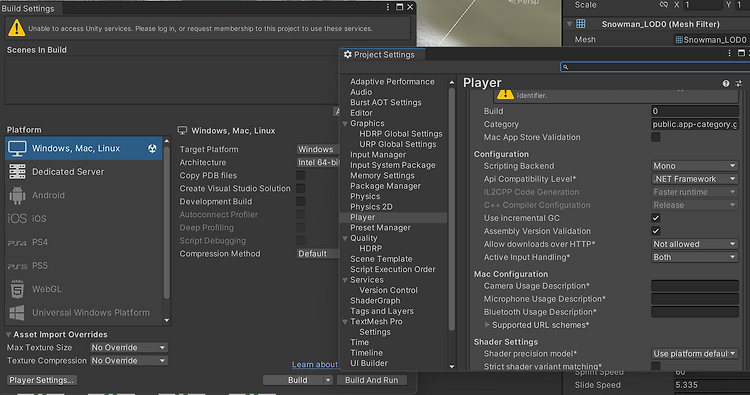Select Adaptive Performance settings category
The width and height of the screenshot is (750, 395).
(x=392, y=82)
